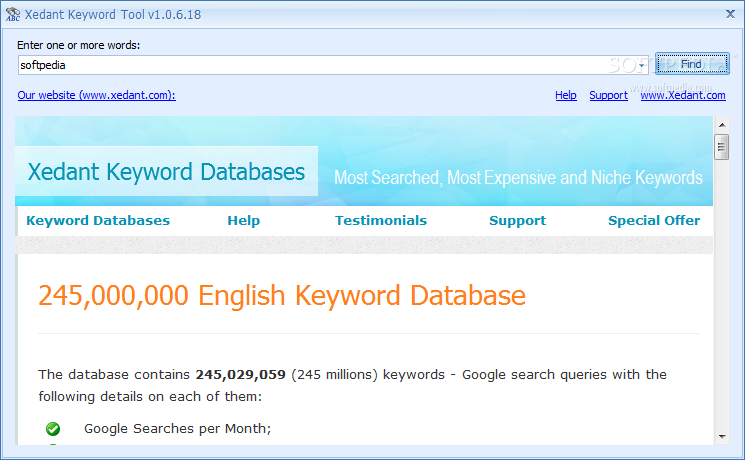
Task: Click 'Most Searched, Most Expensive and Niche Keywords' tagline
Action: click(x=518, y=178)
